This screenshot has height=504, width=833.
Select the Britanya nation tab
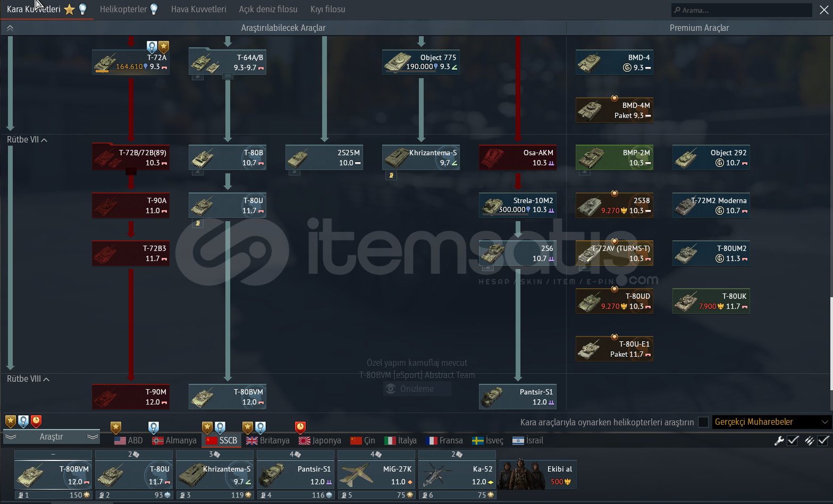click(268, 440)
